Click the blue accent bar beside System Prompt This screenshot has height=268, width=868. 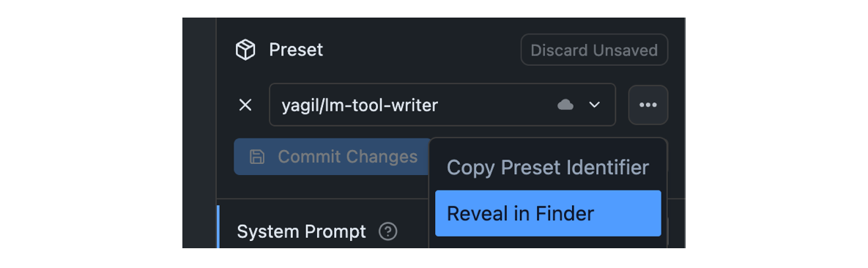[x=218, y=226]
